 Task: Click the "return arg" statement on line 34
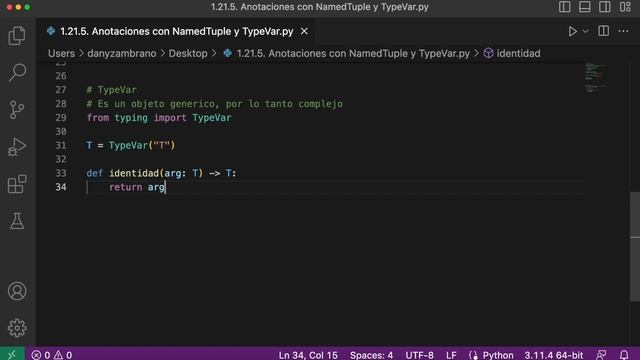(137, 187)
